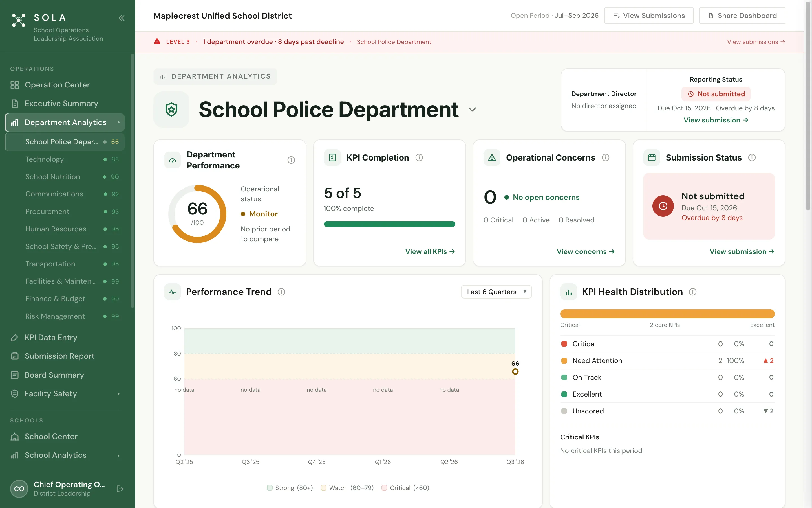Click the View Submissions button

click(x=648, y=16)
